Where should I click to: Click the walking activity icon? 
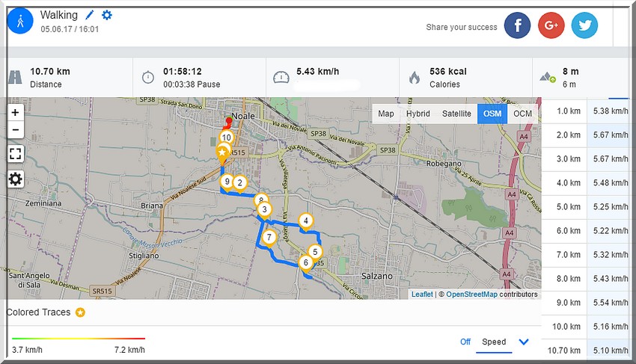pyautogui.click(x=20, y=21)
